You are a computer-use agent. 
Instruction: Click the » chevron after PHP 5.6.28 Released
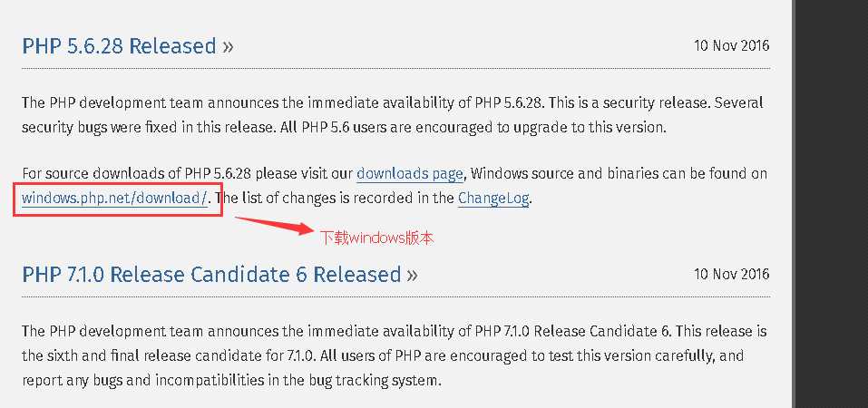[x=228, y=47]
